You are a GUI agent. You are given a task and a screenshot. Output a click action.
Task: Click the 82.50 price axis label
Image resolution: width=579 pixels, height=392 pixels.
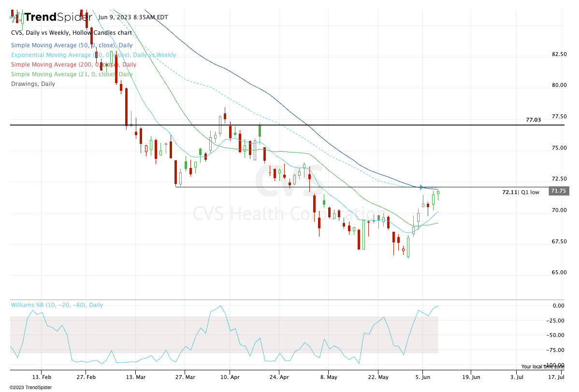point(559,54)
